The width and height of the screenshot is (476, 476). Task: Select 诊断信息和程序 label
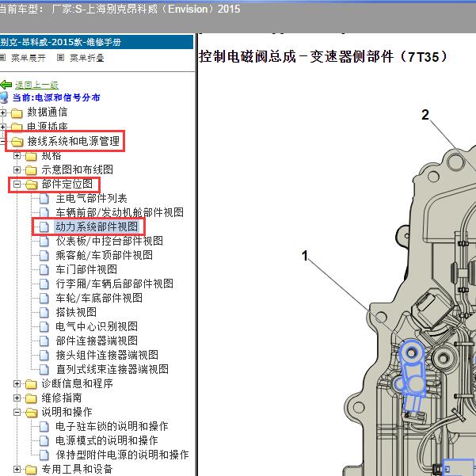tap(78, 383)
